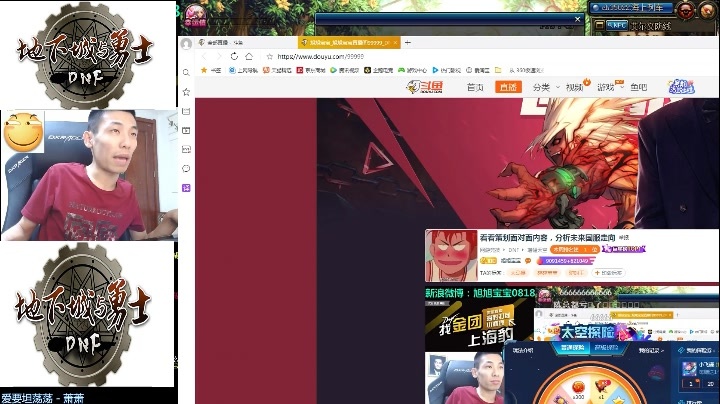Click the purple rank banner badge
Viewport: 720px width, 404px height.
[x=624, y=249]
